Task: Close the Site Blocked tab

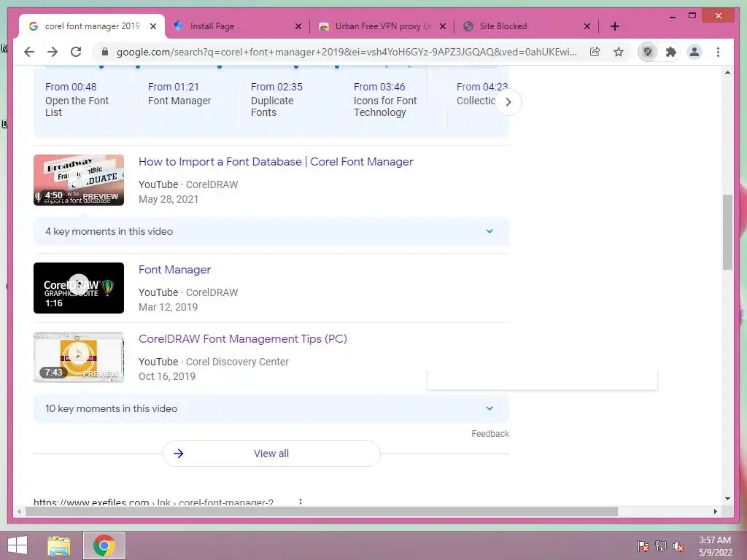Action: pos(587,26)
